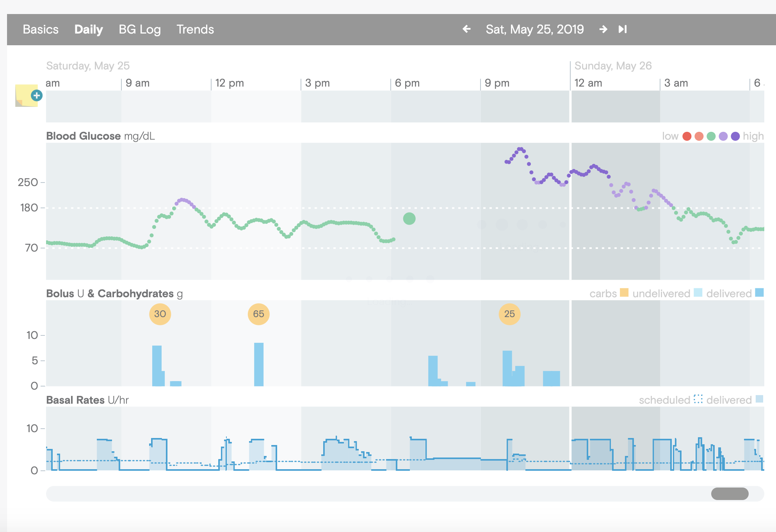Select the Daily tab
The height and width of the screenshot is (532, 776).
pos(88,30)
